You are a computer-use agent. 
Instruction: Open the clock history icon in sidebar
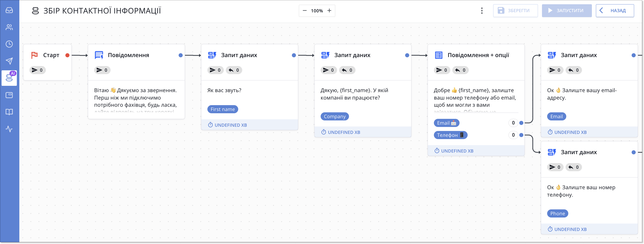9,44
